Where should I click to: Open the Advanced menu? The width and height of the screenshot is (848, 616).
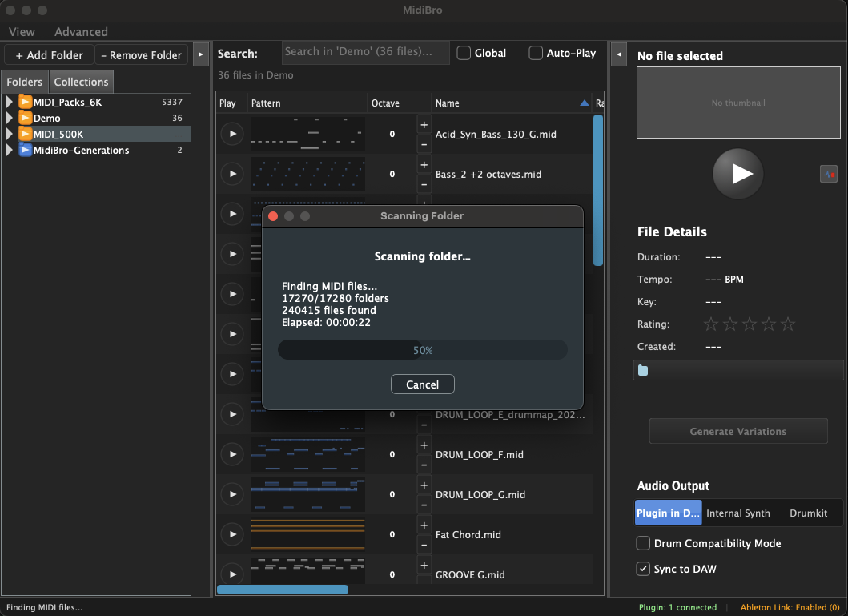point(81,32)
